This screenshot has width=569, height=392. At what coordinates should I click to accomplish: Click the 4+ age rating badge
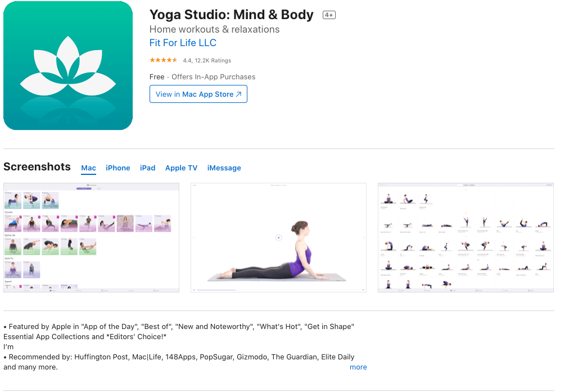click(328, 15)
